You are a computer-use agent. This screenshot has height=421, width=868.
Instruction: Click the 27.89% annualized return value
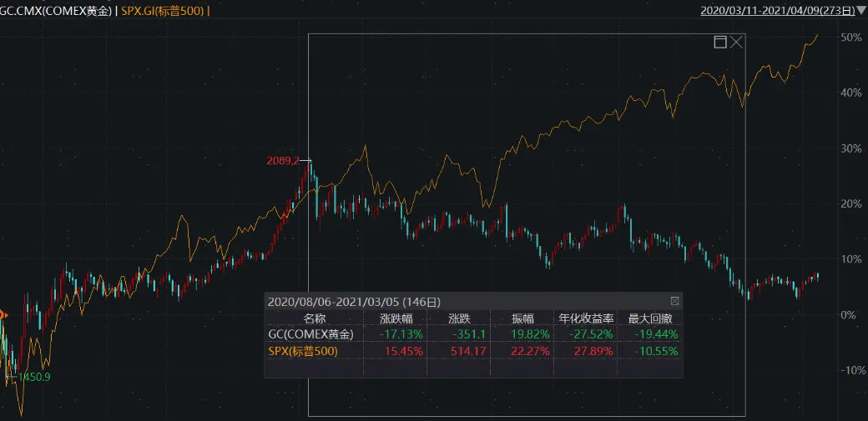[x=594, y=351]
